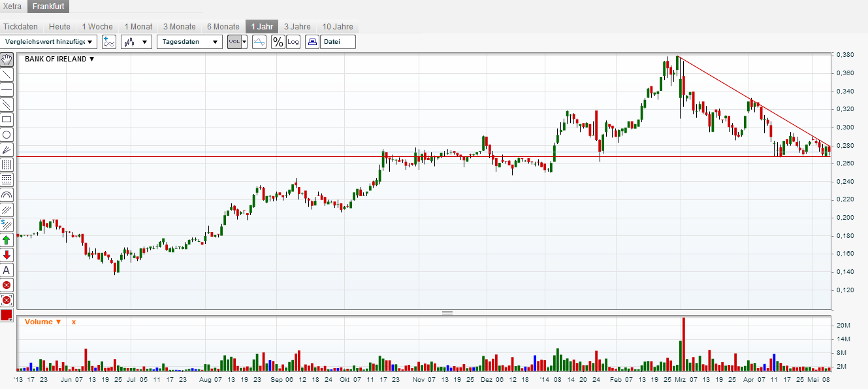
Task: Select the horizontal retracement lines tool
Action: tap(7, 180)
